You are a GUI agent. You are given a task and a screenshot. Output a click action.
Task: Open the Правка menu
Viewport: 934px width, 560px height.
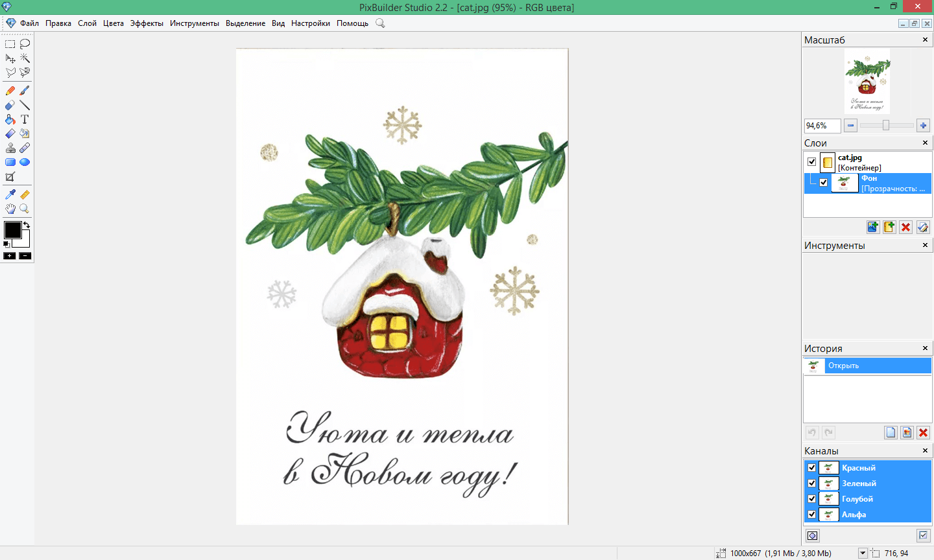click(58, 23)
